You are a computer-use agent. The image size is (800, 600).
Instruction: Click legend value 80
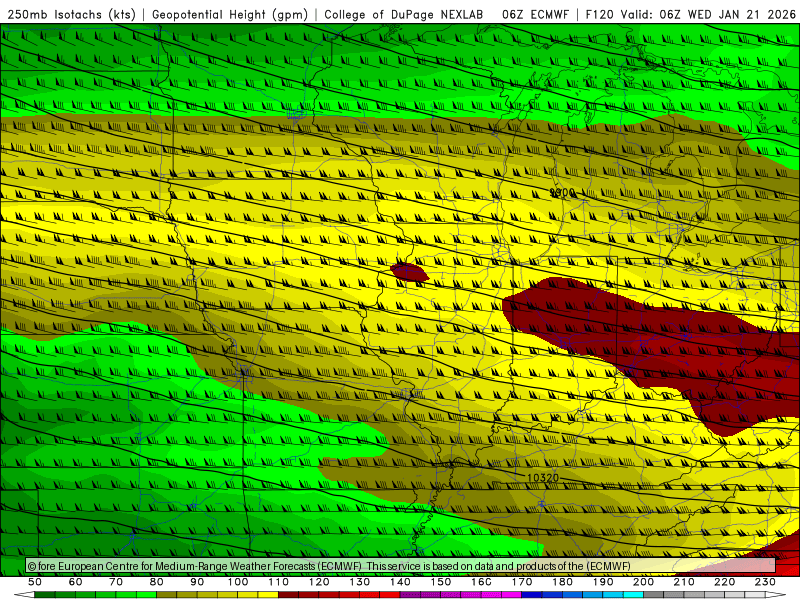[x=157, y=582]
